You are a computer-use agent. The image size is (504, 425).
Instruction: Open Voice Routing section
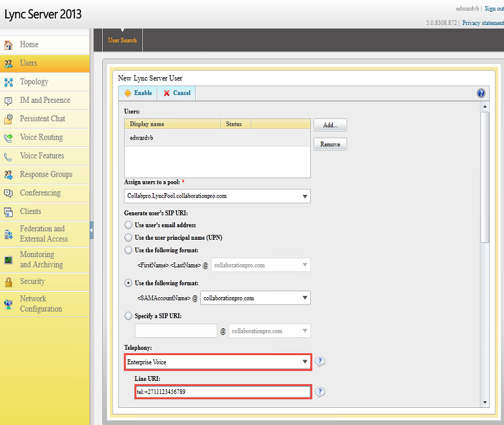pos(45,138)
